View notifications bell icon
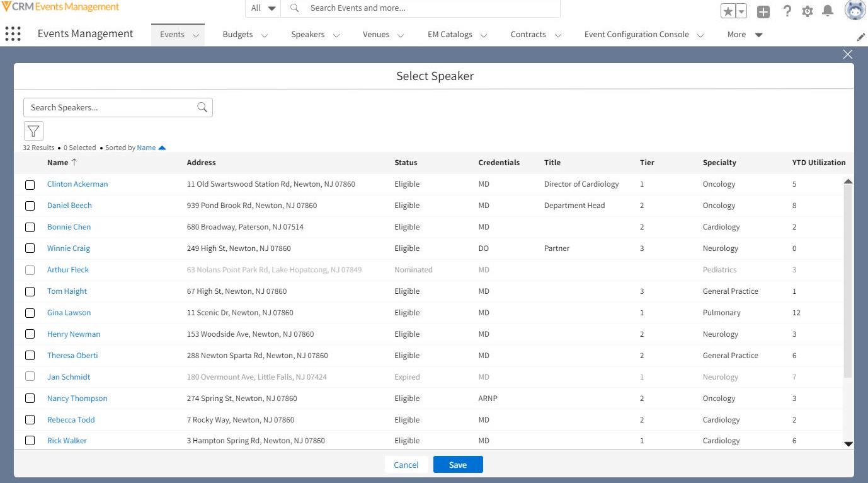868x483 pixels. point(828,11)
